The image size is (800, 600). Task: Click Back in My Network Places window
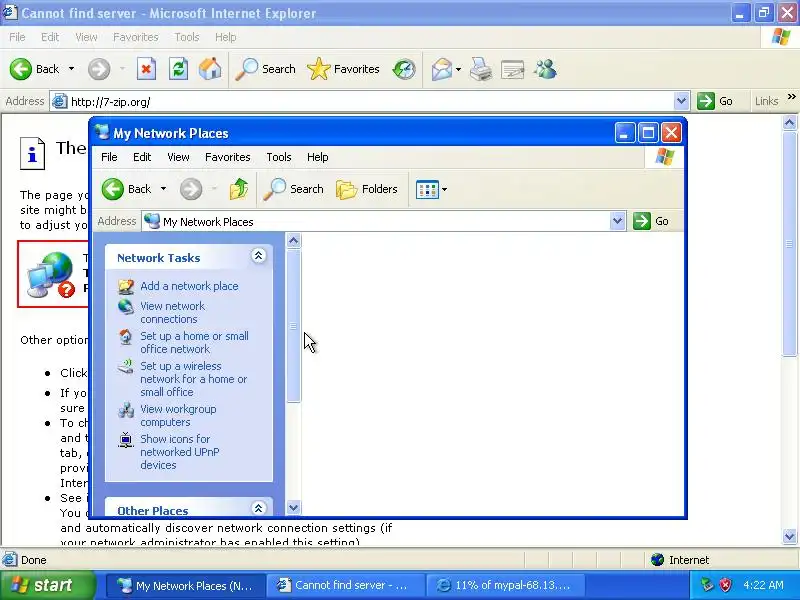(x=127, y=189)
